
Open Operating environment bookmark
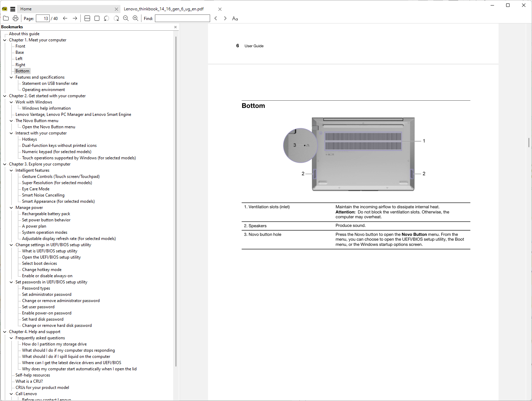(43, 90)
